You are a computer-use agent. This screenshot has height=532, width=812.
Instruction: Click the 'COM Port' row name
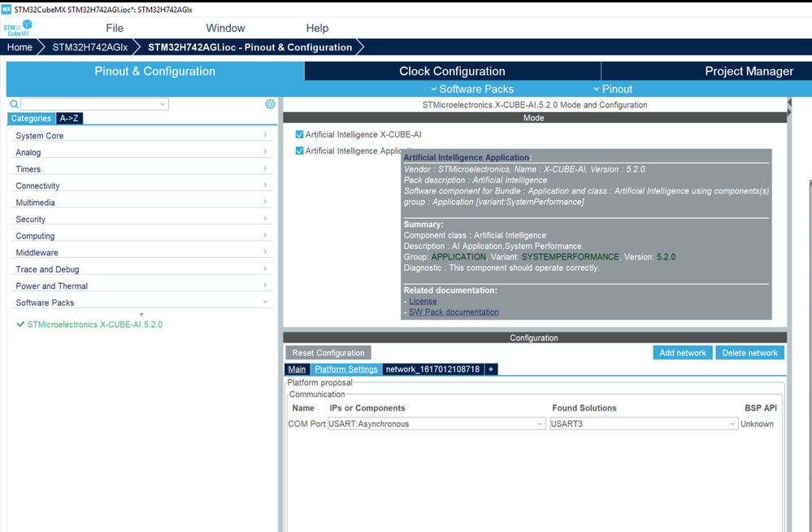pyautogui.click(x=306, y=424)
